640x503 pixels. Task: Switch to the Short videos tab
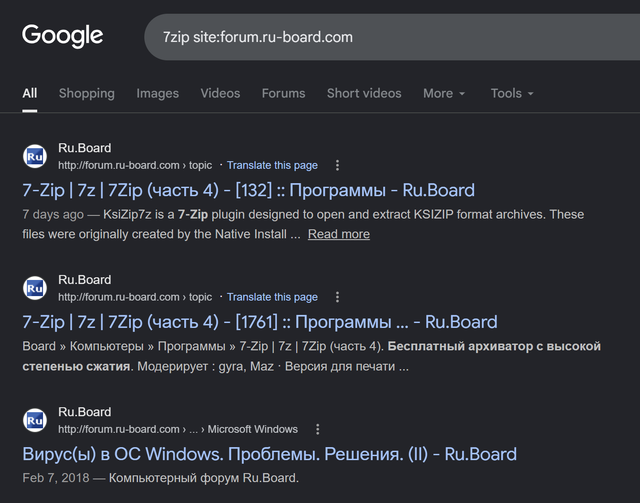tap(364, 93)
